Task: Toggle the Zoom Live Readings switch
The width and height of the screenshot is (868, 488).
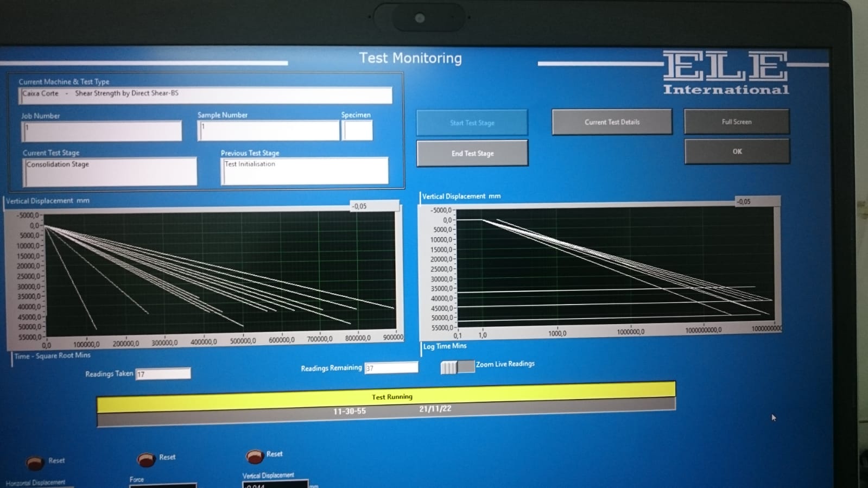Action: (x=458, y=367)
